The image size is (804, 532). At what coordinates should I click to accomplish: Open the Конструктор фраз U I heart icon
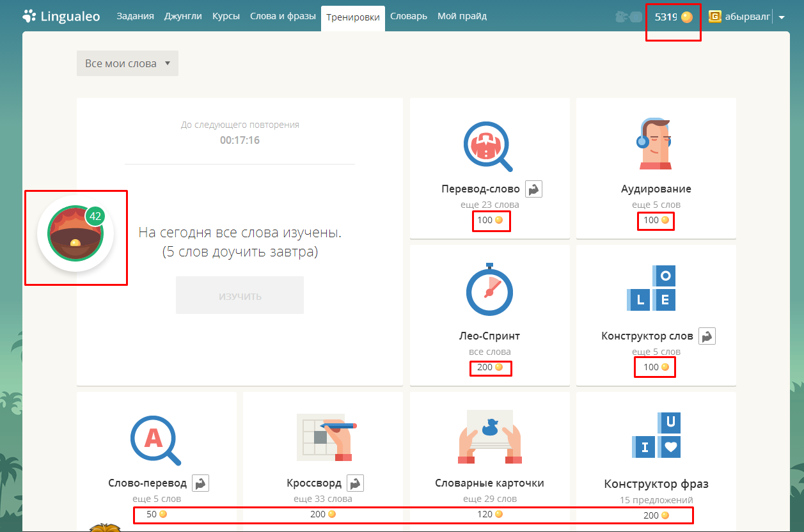(x=657, y=436)
